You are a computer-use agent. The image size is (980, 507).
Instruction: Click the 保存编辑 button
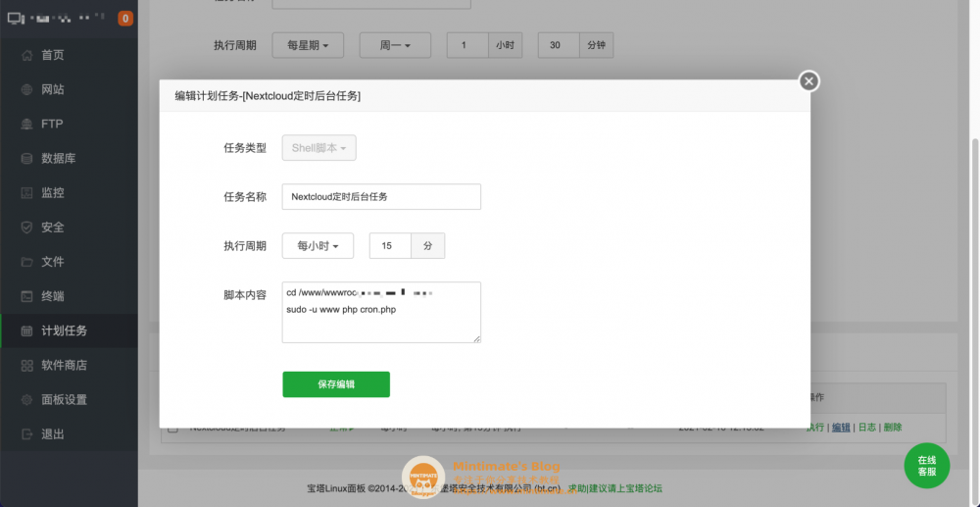pyautogui.click(x=336, y=384)
